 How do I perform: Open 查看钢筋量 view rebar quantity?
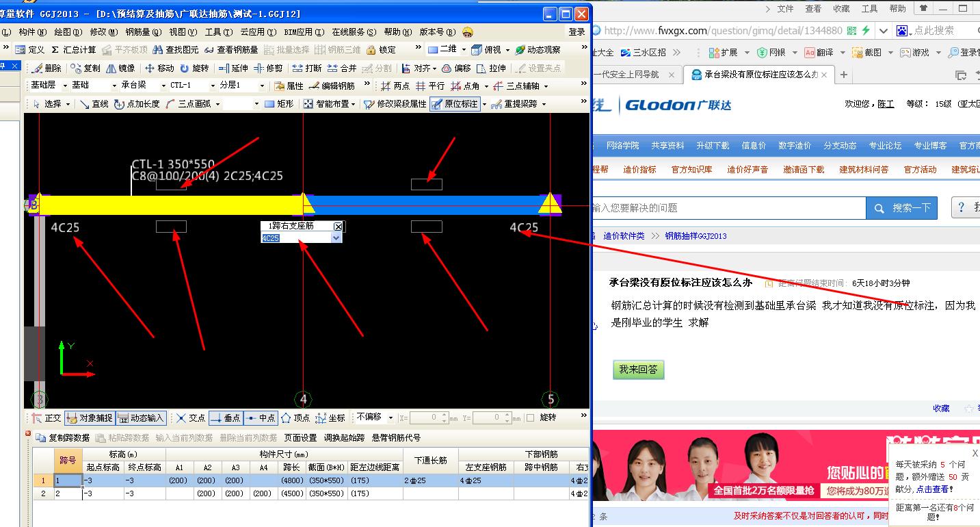coord(231,50)
